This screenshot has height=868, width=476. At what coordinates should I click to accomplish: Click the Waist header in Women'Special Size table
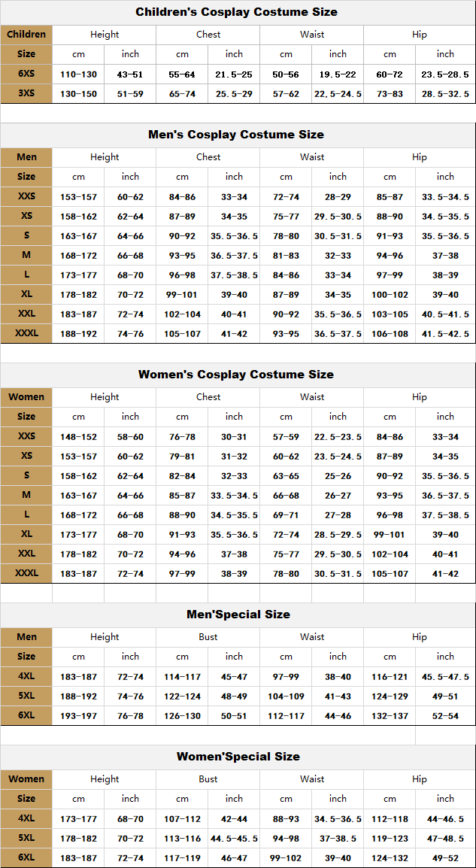312,779
